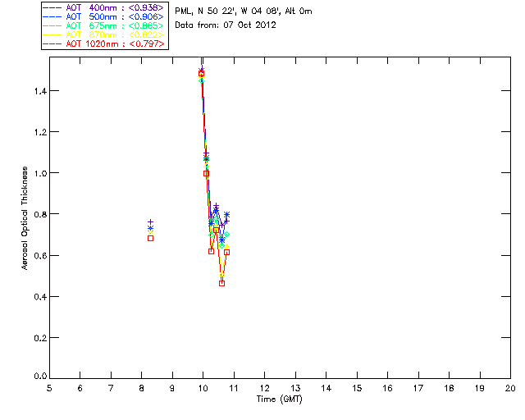Select the AOT 870nm legend entry
This screenshot has width=525, height=420.
point(104,34)
